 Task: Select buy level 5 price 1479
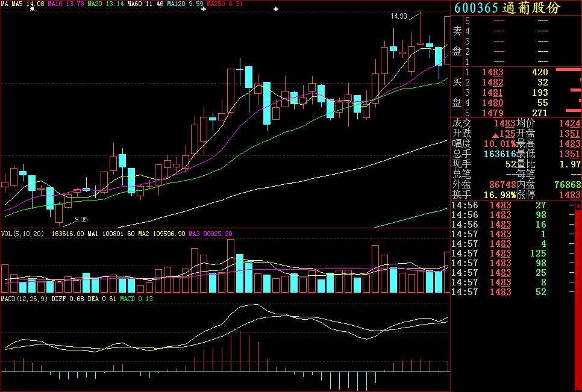pyautogui.click(x=492, y=113)
